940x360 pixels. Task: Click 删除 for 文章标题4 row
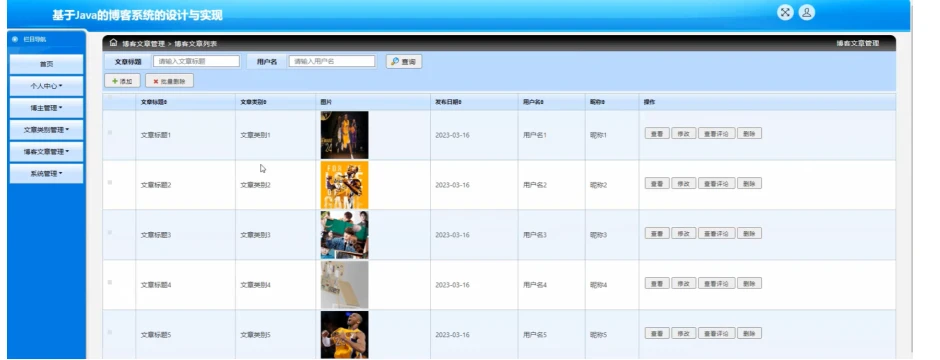(x=749, y=283)
